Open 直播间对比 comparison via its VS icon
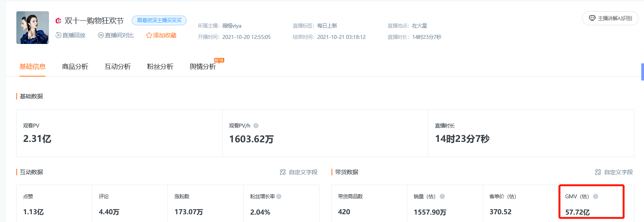Viewport: 644px width, 222px height. tap(101, 35)
